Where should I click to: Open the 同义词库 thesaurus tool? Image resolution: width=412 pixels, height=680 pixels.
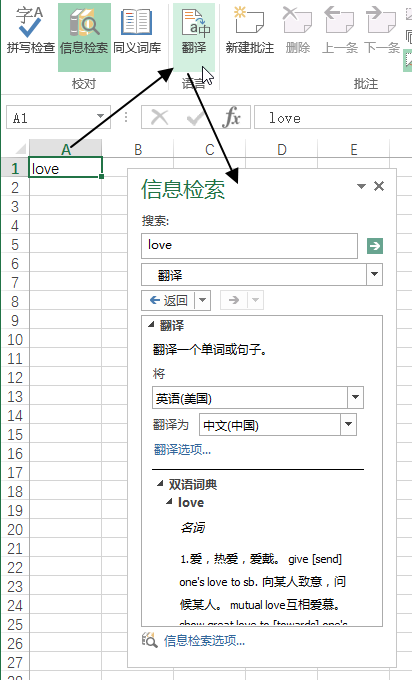pos(137,31)
